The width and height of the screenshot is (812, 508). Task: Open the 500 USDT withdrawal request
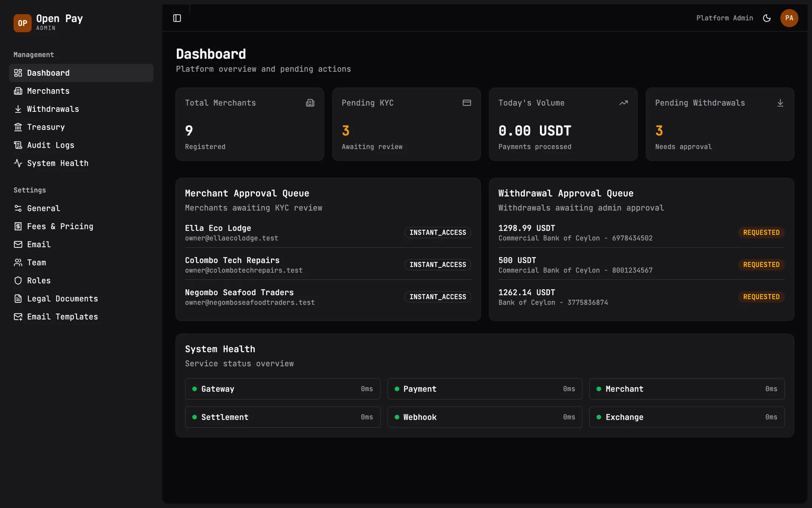point(641,265)
